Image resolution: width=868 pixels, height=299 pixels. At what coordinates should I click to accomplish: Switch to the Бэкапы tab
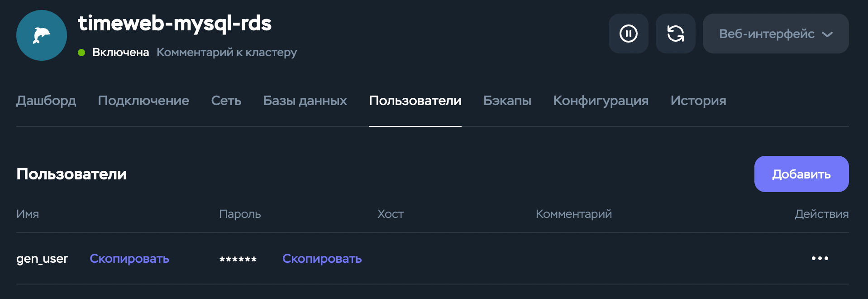coord(507,101)
